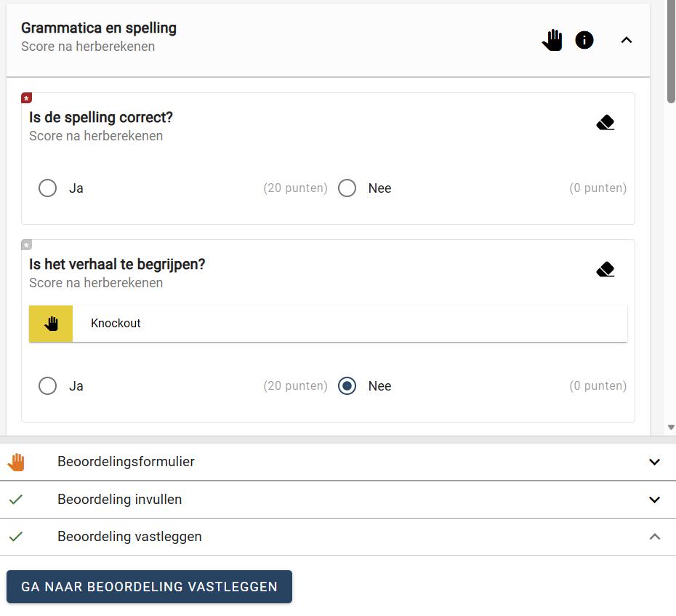Click the knockout hand icon in Grammatica header
This screenshot has height=616, width=676.
pyautogui.click(x=552, y=40)
